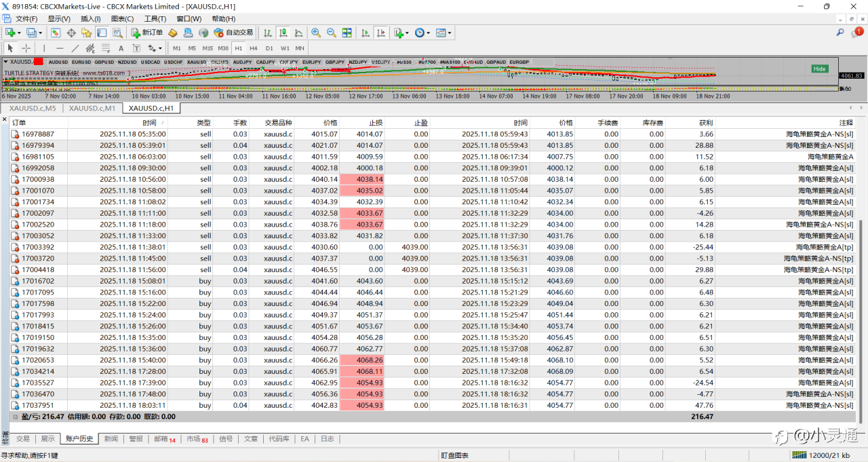Image resolution: width=868 pixels, height=462 pixels.
Task: Select the crosshair cursor tool
Action: coord(26,48)
